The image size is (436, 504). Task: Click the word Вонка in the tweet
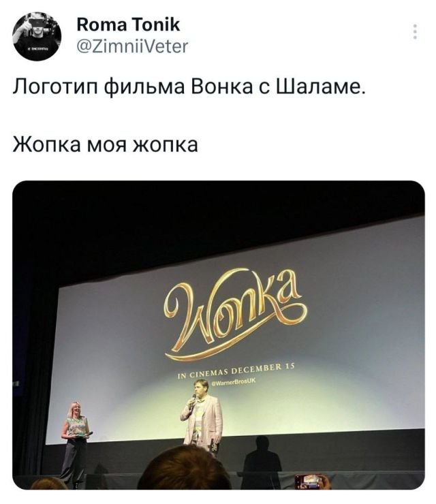tap(222, 86)
